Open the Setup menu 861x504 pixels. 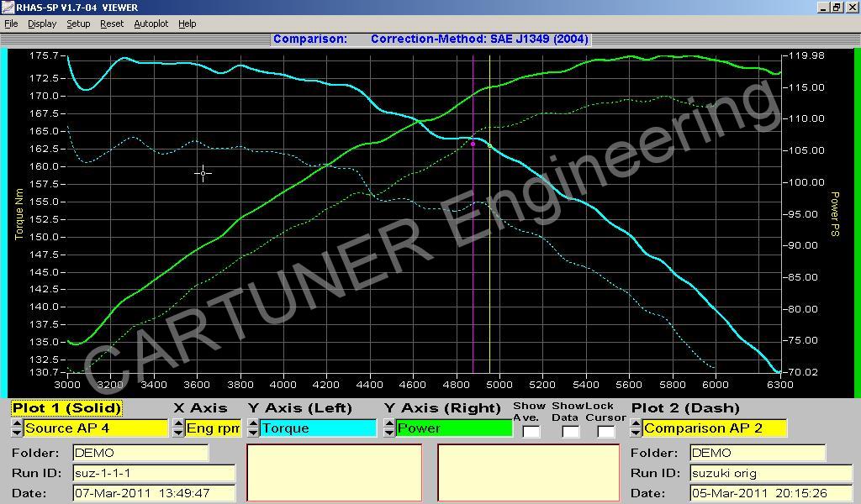78,24
